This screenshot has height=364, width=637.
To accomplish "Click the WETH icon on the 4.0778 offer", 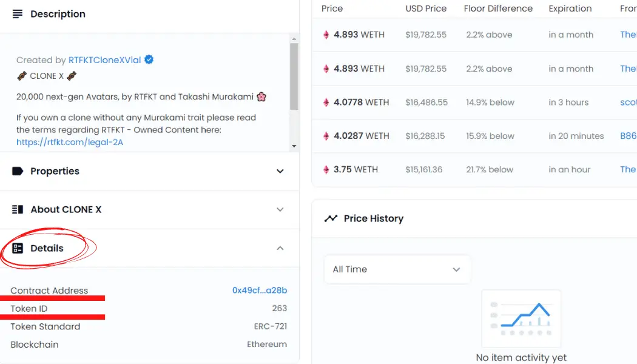I will click(326, 103).
